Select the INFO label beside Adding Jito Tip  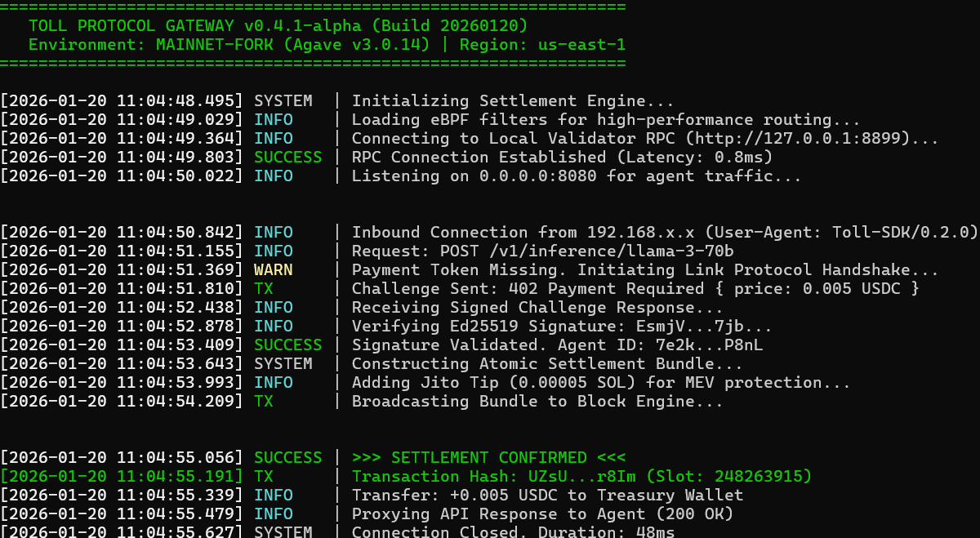274,383
